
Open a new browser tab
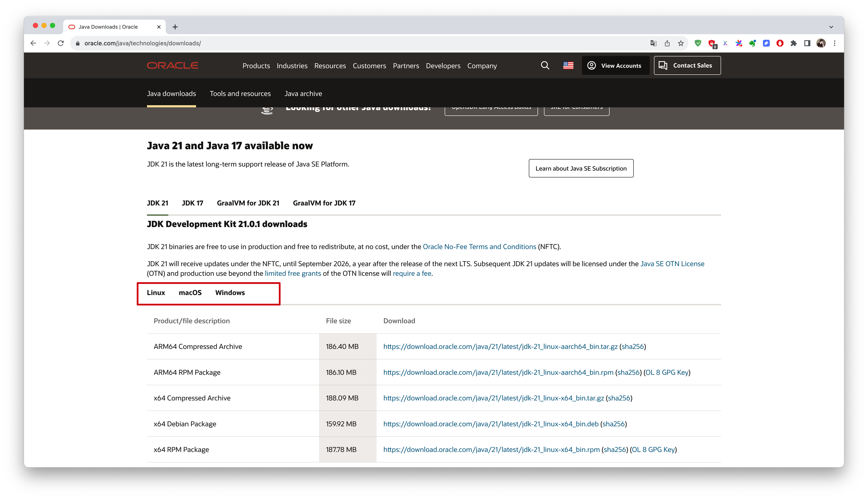tap(175, 27)
